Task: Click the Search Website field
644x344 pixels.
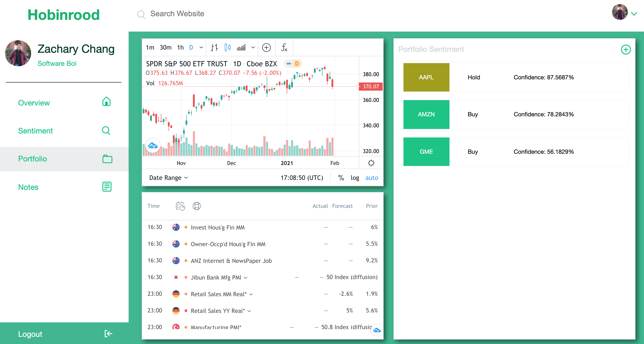Action: [x=177, y=14]
